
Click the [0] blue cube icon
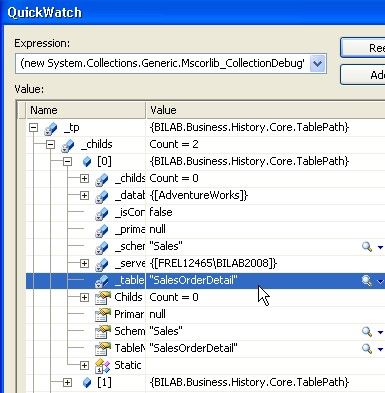point(87,162)
